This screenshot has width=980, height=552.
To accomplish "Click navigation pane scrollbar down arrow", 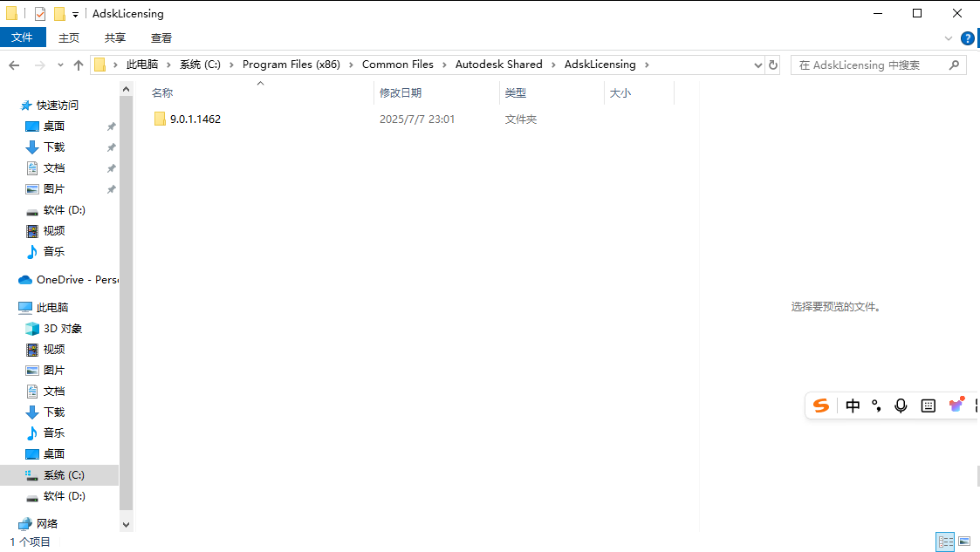I will point(127,524).
